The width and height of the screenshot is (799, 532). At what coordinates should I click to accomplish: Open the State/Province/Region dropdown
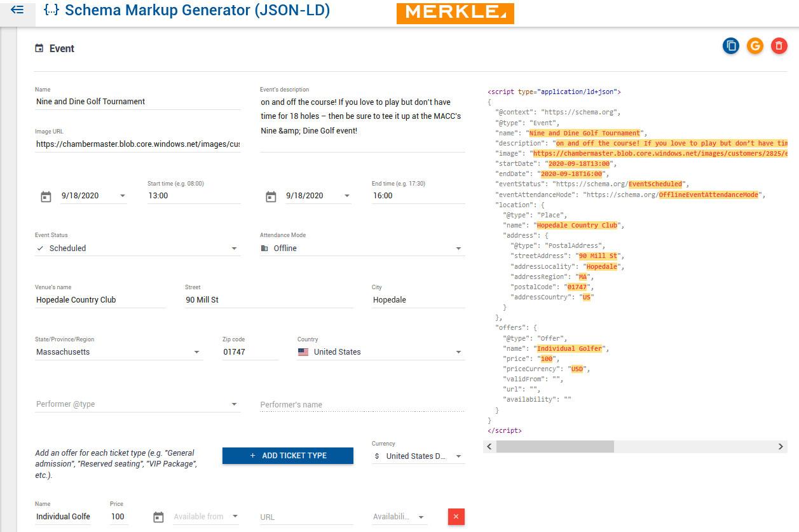click(x=119, y=352)
